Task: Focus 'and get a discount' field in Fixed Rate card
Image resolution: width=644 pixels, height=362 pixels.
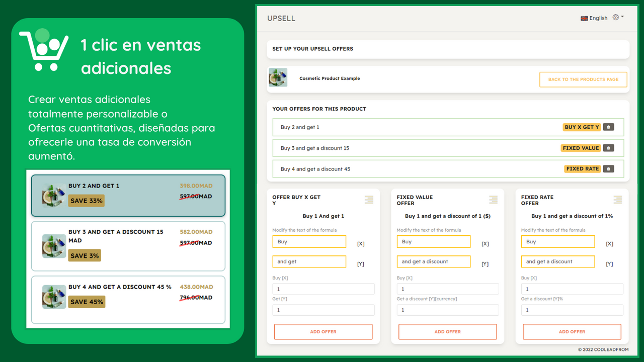Action: click(558, 261)
